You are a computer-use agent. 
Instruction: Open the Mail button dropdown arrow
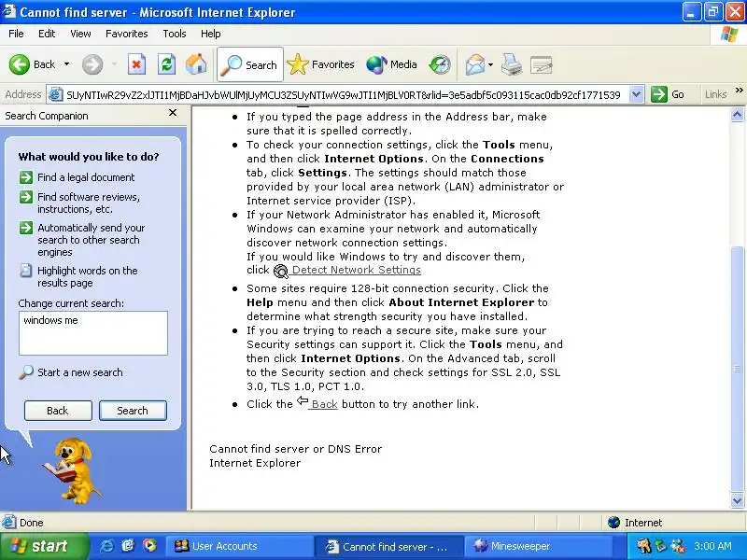click(491, 64)
